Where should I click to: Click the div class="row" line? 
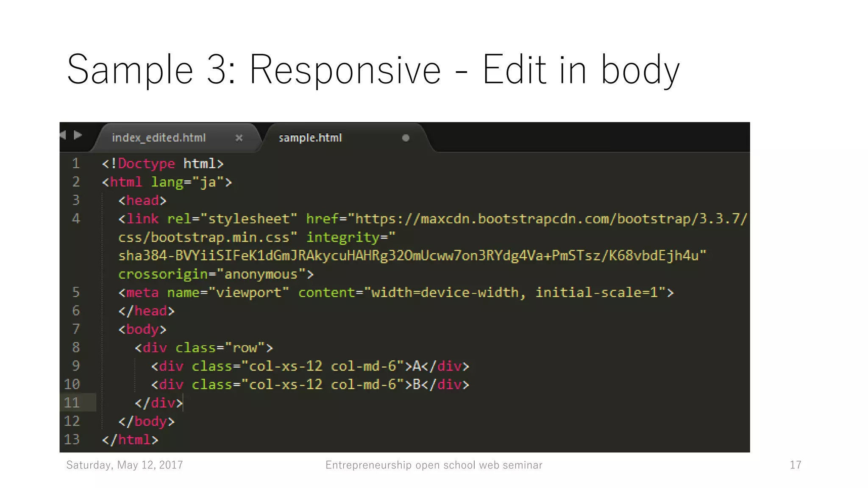[203, 348]
